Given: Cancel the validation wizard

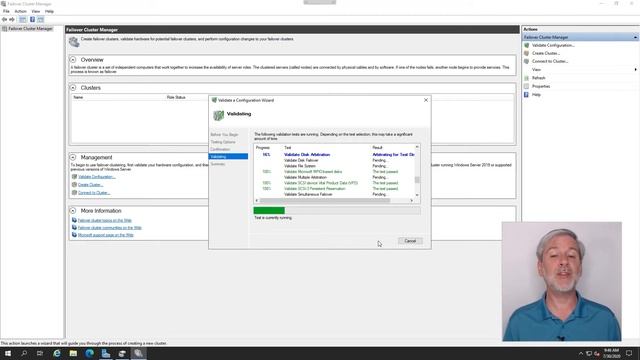Looking at the screenshot, I should click(x=410, y=241).
